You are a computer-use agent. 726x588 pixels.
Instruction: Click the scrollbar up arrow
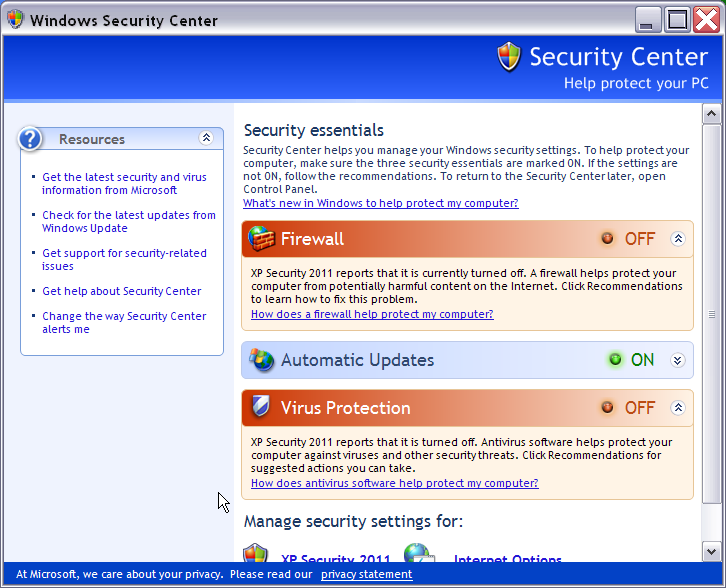[x=712, y=113]
